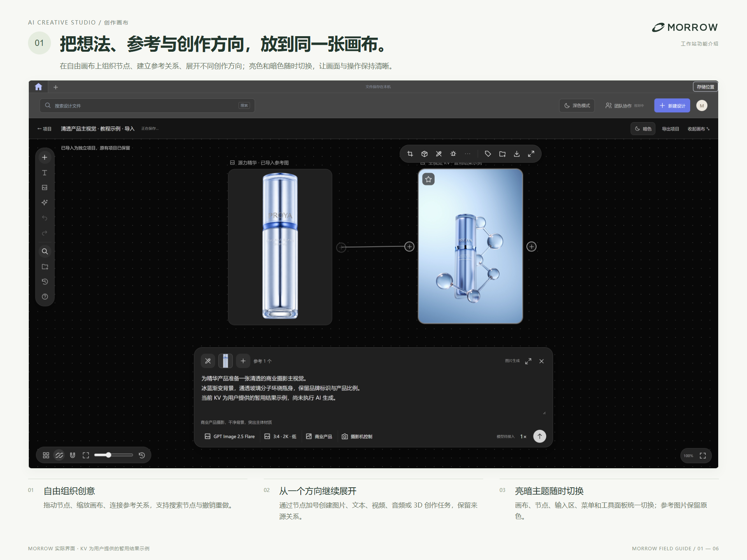Toggle snap magnet icon in bottom toolbar

click(72, 455)
